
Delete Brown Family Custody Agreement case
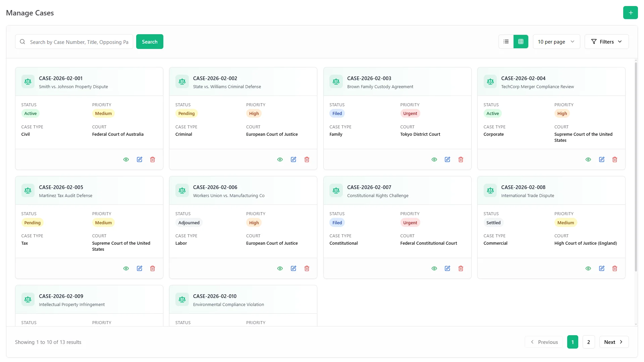click(x=461, y=160)
